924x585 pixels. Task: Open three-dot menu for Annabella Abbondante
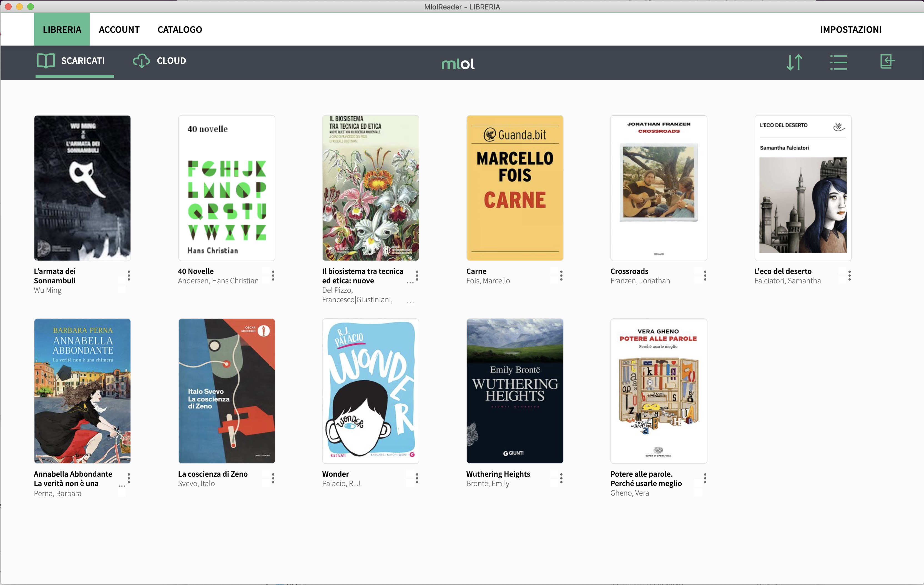tap(129, 478)
